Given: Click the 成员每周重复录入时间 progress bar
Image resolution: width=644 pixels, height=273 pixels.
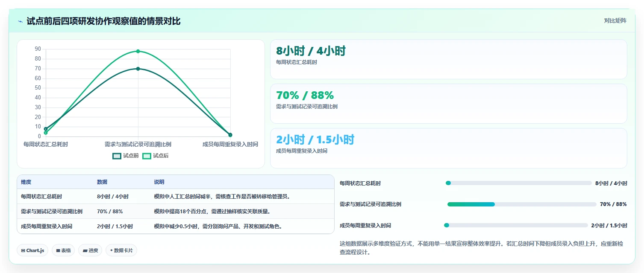Looking at the screenshot, I should (x=516, y=225).
